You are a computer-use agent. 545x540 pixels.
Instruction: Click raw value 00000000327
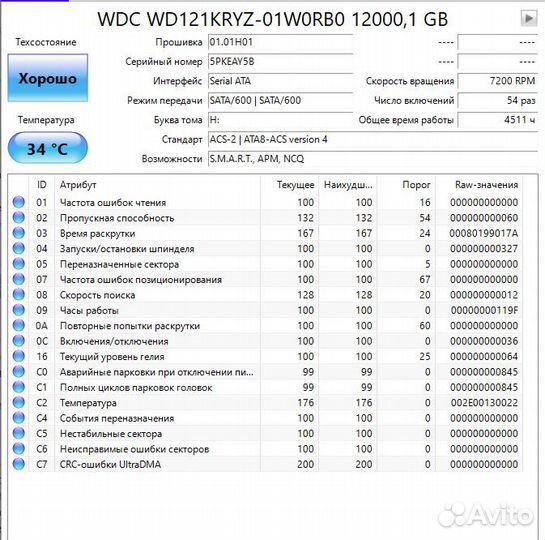[484, 248]
